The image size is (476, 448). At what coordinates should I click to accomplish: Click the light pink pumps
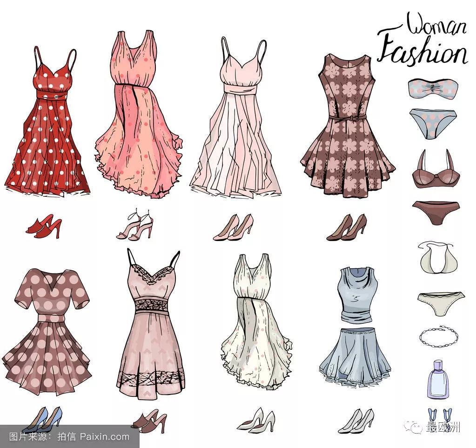click(x=233, y=227)
